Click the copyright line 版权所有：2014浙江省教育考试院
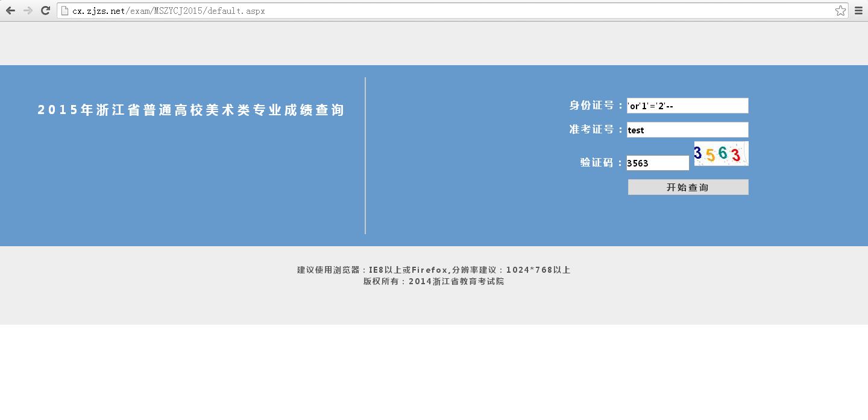The width and height of the screenshot is (868, 420). (x=433, y=281)
